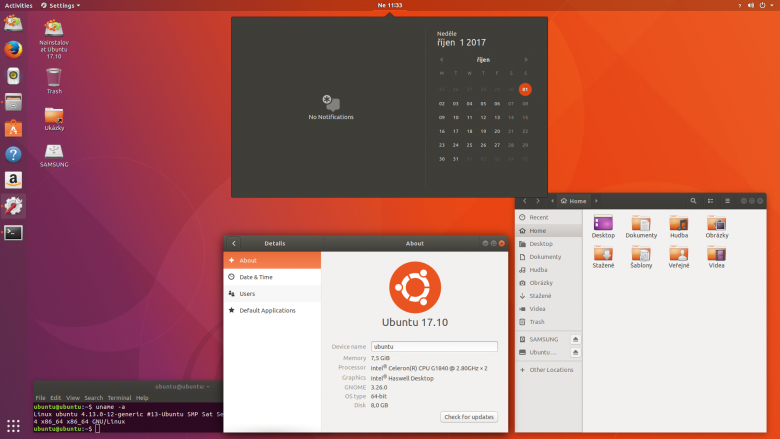The width and height of the screenshot is (780, 439).
Task: Open the terminal Search menu
Action: 94,398
